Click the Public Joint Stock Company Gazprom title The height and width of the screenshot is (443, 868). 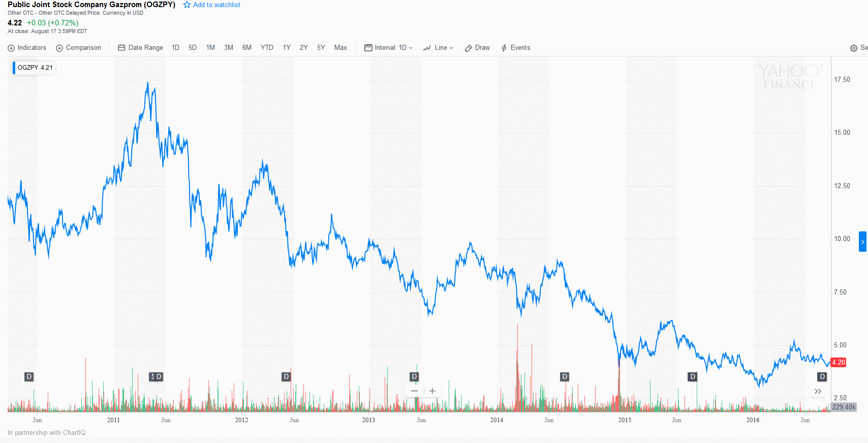pos(91,5)
